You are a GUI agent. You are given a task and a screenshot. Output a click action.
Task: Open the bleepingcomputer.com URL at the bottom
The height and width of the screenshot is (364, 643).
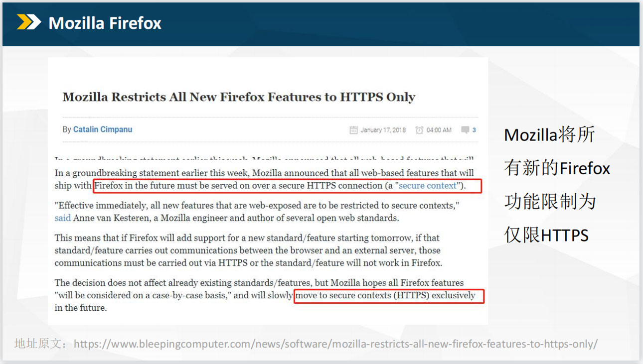coord(335,344)
